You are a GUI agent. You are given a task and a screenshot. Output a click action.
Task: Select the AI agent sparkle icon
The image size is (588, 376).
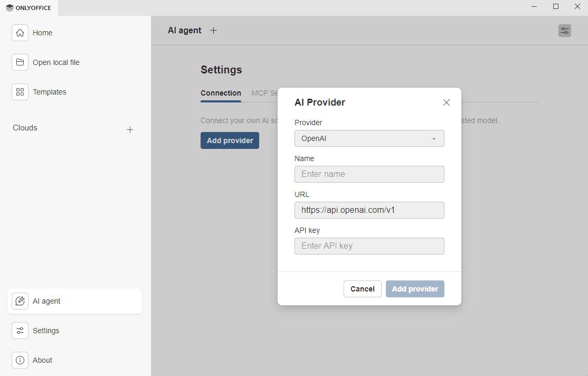20,301
